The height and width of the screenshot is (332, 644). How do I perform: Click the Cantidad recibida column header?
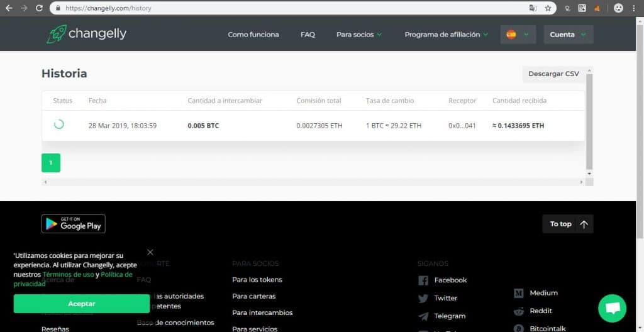pos(519,101)
